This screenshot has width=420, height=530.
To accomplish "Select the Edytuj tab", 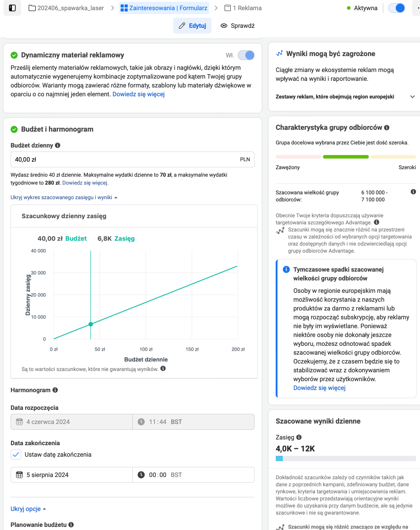I will point(192,26).
